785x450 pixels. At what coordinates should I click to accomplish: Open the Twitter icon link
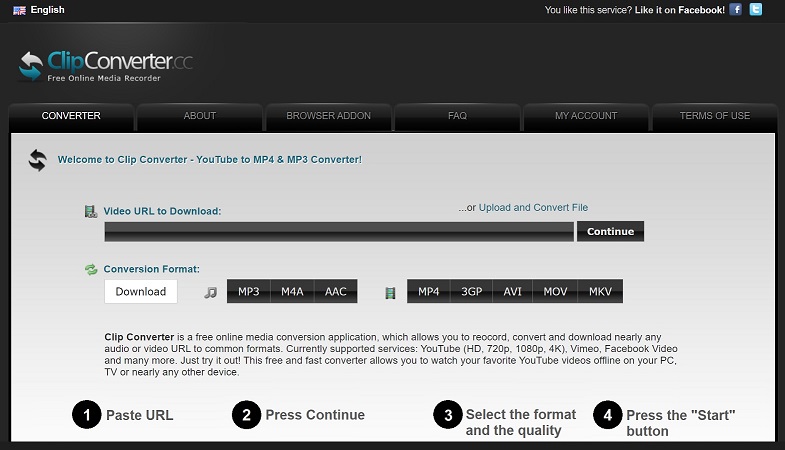(755, 10)
